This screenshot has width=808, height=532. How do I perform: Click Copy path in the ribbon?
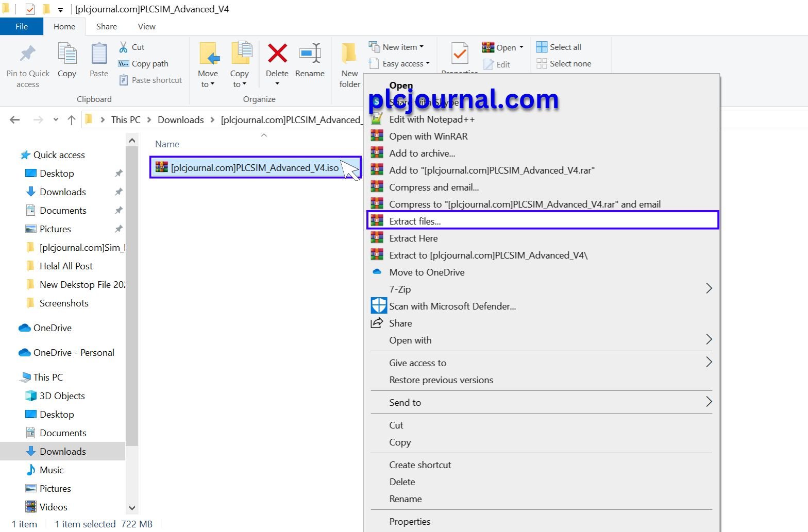pos(143,63)
